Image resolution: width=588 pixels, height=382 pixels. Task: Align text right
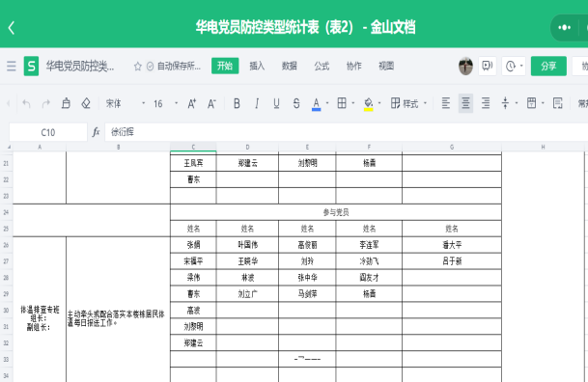486,103
